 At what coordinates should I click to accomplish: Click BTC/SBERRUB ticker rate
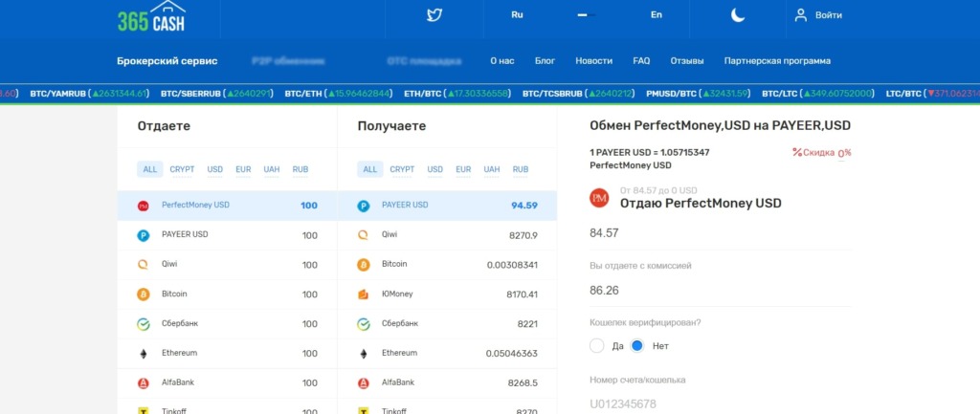(217, 94)
